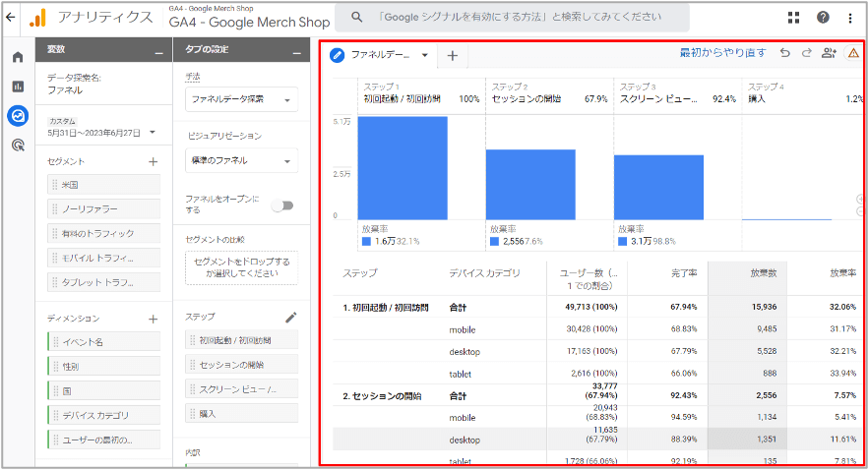This screenshot has height=470, width=868.
Task: Open Advertising icon in left sidebar
Action: (x=19, y=146)
